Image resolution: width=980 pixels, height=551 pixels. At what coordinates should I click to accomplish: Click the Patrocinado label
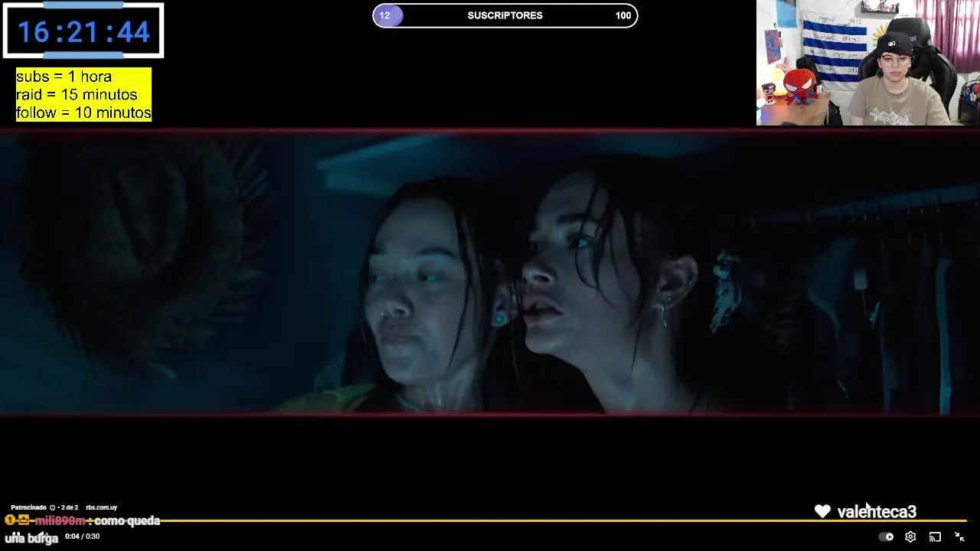pos(28,507)
